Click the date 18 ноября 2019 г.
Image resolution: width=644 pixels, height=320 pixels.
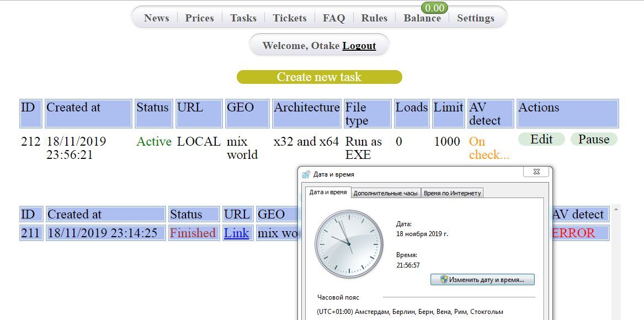coord(422,234)
